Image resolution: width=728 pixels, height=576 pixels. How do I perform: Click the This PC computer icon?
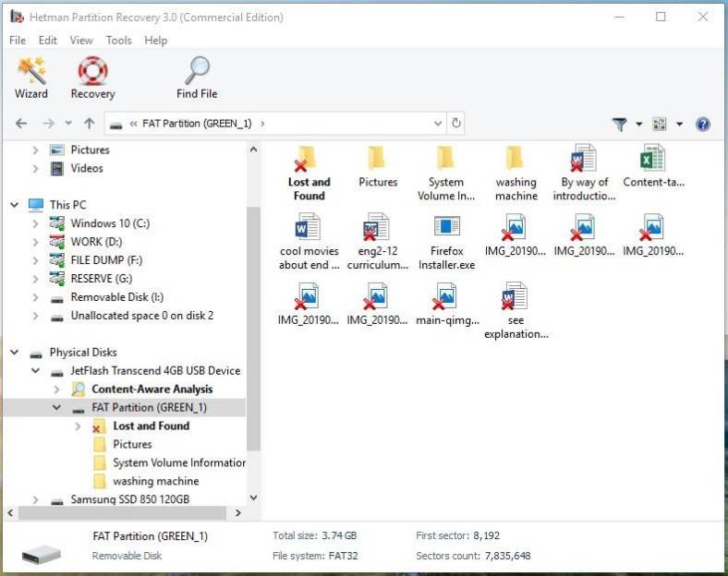tap(36, 205)
